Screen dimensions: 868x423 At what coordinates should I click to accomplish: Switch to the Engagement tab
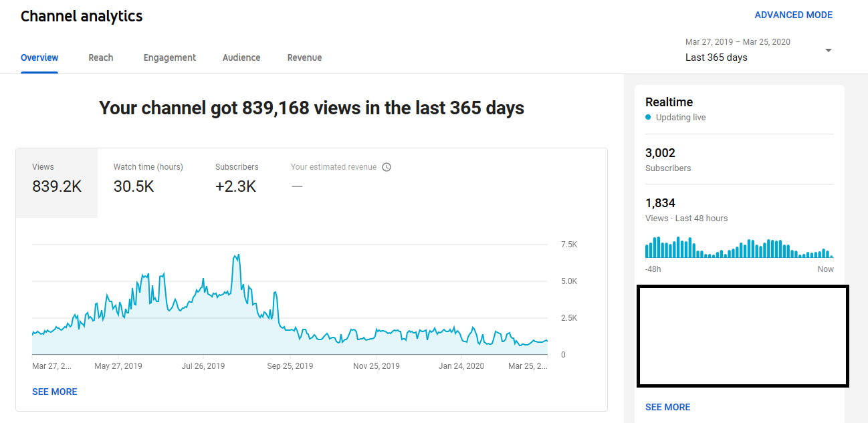(170, 57)
